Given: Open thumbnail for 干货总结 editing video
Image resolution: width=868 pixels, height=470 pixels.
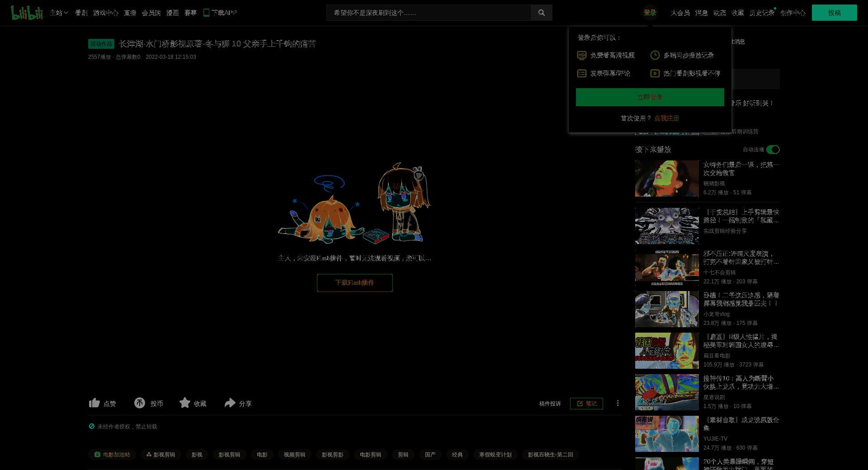Looking at the screenshot, I should [x=667, y=226].
